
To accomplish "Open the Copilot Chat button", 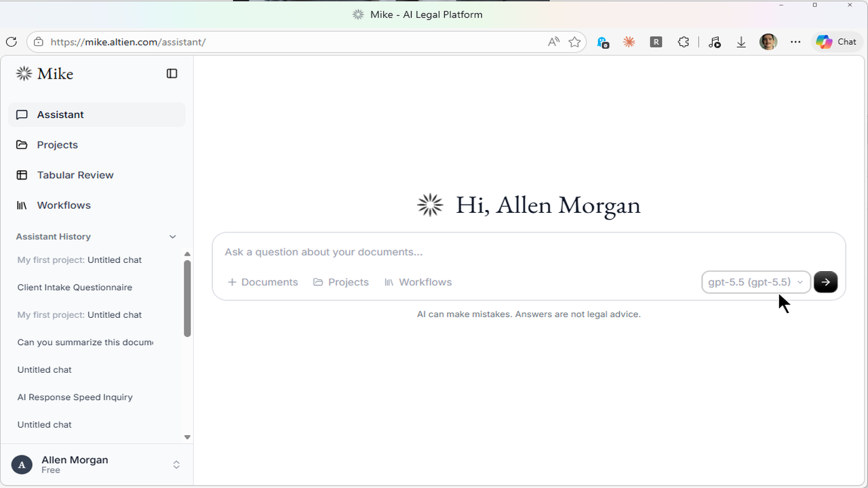I will 837,42.
